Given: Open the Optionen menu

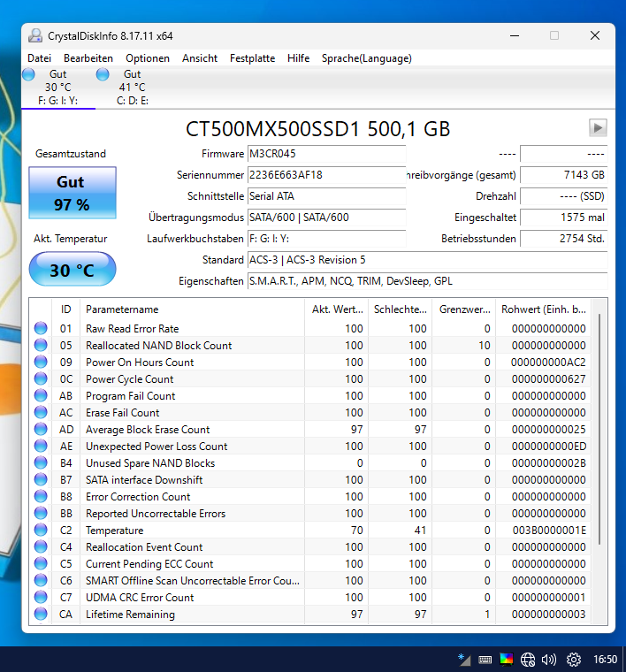Looking at the screenshot, I should pyautogui.click(x=148, y=58).
